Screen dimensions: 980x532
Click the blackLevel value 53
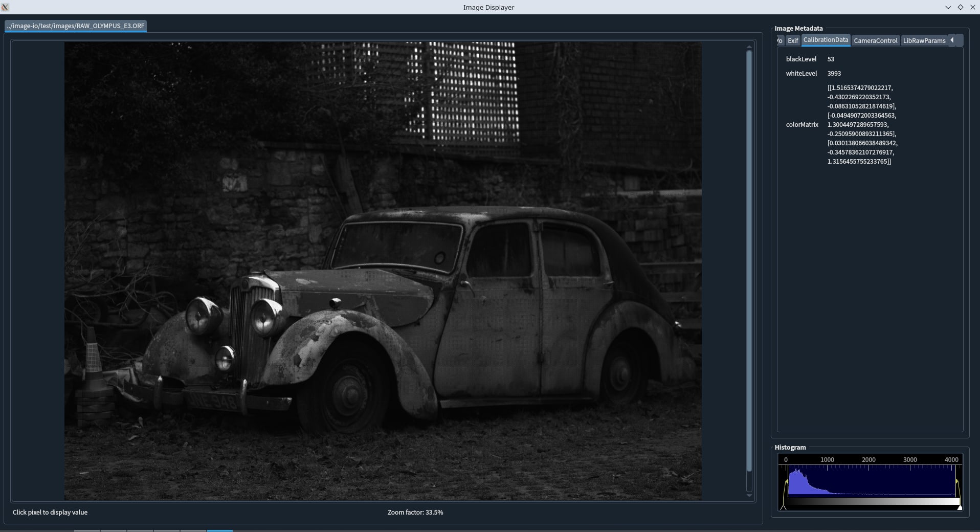pyautogui.click(x=831, y=59)
